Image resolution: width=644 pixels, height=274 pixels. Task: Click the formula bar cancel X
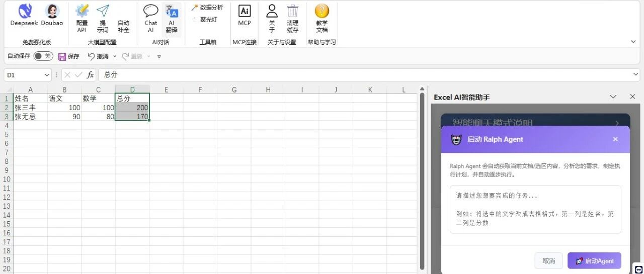click(x=67, y=75)
